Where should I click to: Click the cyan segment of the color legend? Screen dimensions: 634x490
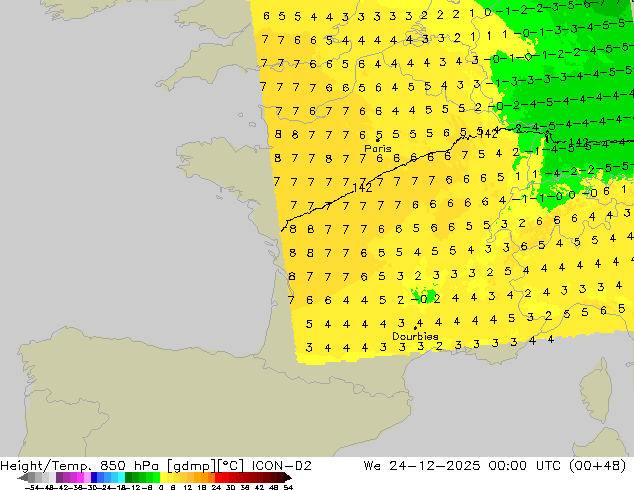[121, 477]
